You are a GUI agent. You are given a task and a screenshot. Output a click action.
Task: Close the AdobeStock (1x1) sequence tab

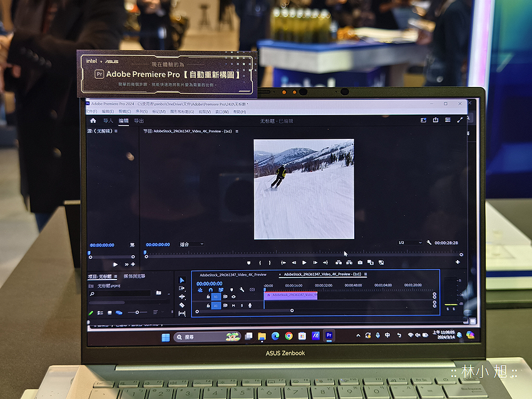pos(280,275)
